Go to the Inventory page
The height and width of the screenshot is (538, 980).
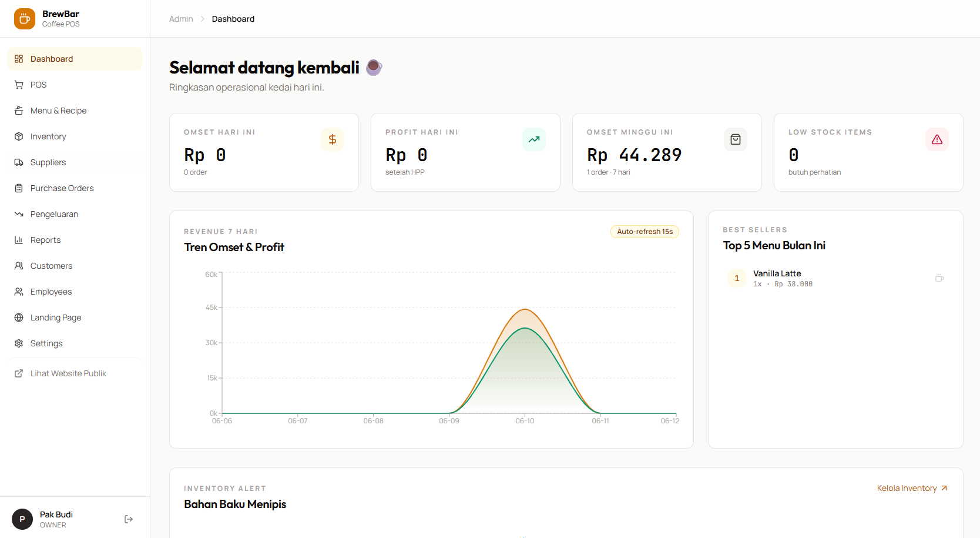tap(75, 136)
